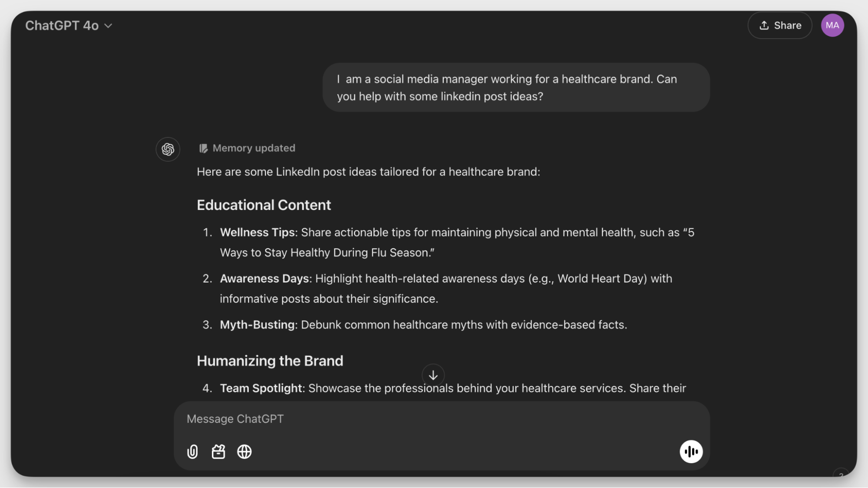The image size is (868, 488).
Task: Click the Share button
Action: coord(780,26)
